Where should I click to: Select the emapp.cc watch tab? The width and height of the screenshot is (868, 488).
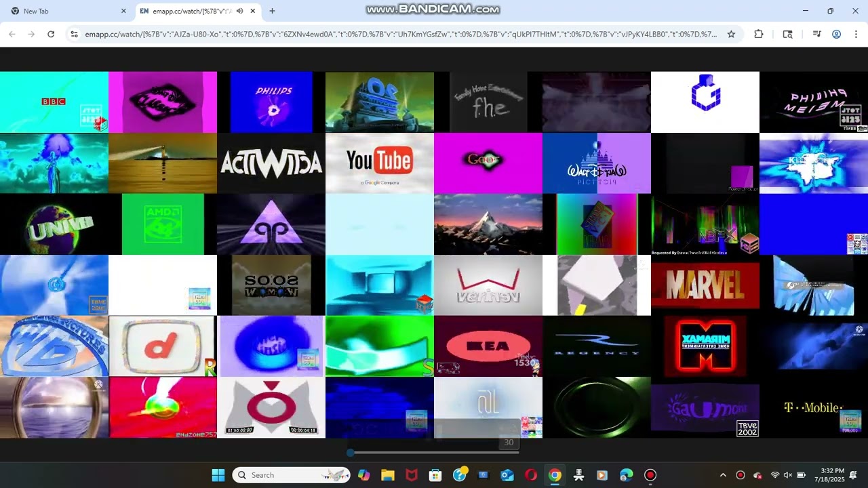199,11
